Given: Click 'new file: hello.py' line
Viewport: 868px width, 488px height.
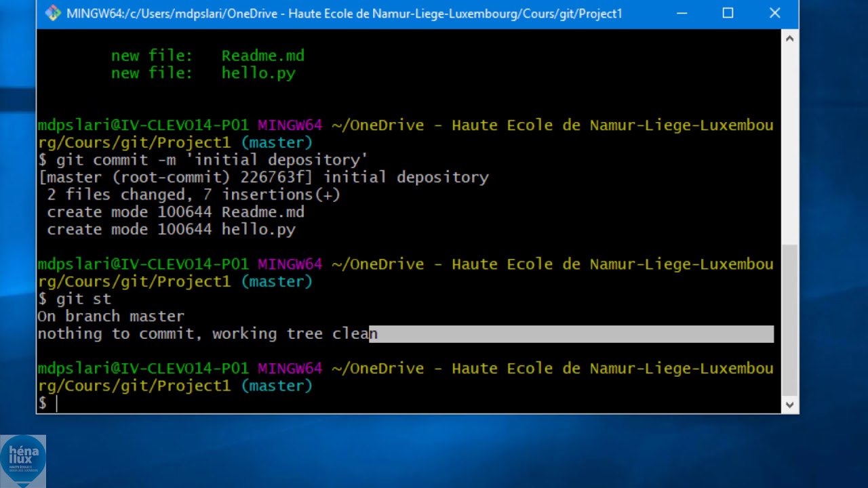Looking at the screenshot, I should coord(203,73).
